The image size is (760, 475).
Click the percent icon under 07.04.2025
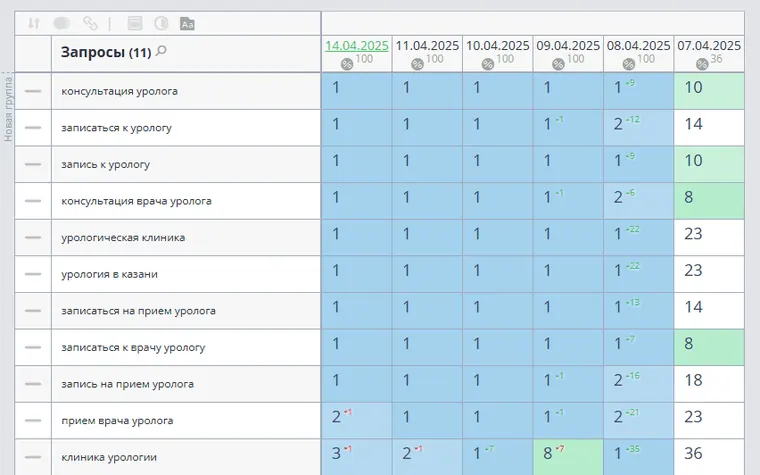point(702,63)
